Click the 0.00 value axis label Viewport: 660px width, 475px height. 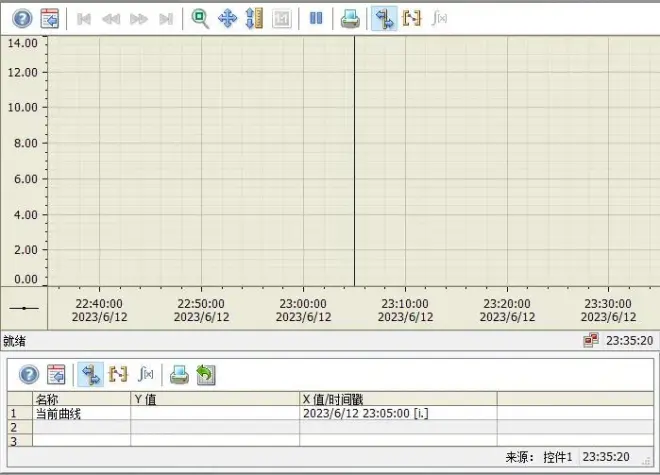coord(26,279)
